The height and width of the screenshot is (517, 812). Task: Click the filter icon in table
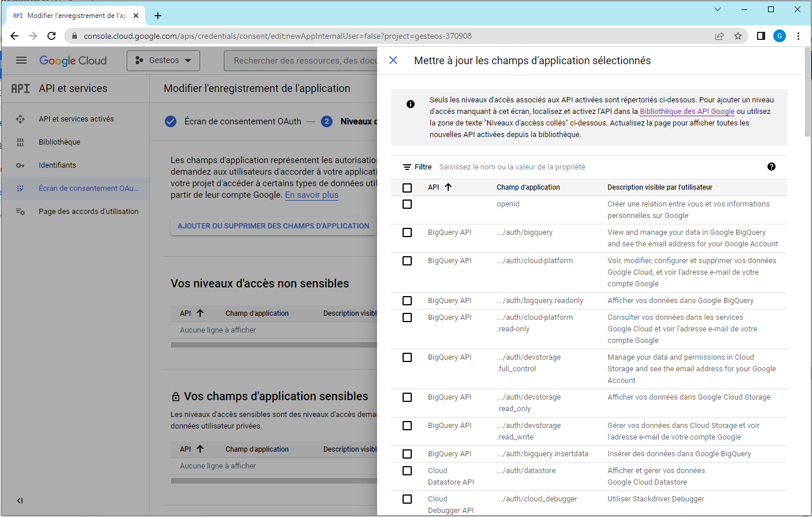(407, 167)
